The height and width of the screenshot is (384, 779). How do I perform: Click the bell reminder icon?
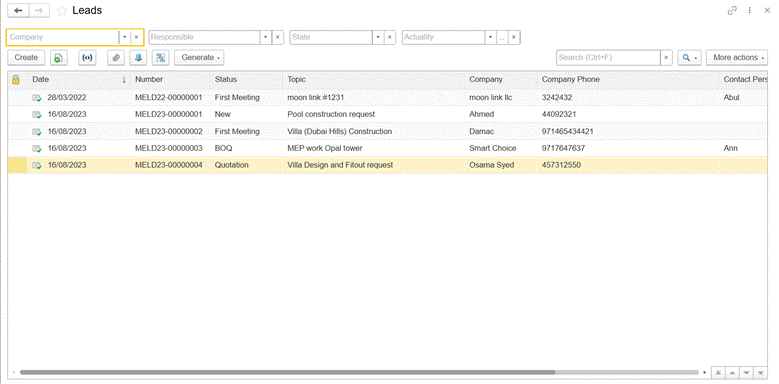click(x=138, y=58)
